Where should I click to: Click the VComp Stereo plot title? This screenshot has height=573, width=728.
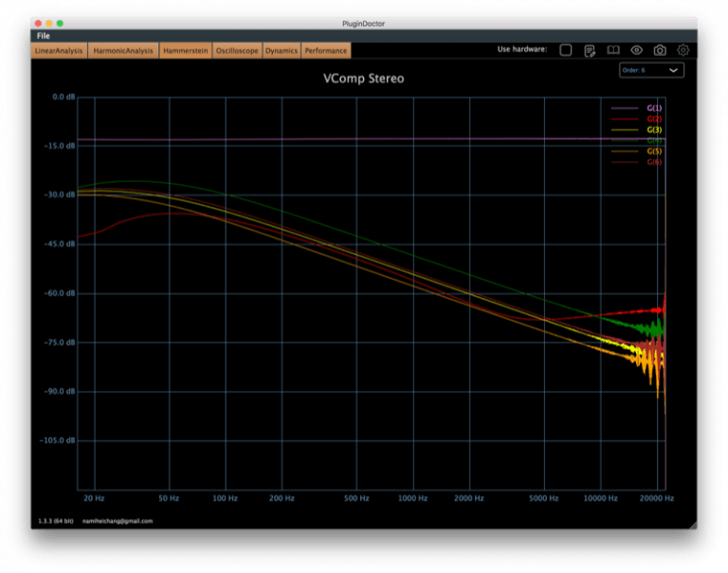[x=364, y=78]
